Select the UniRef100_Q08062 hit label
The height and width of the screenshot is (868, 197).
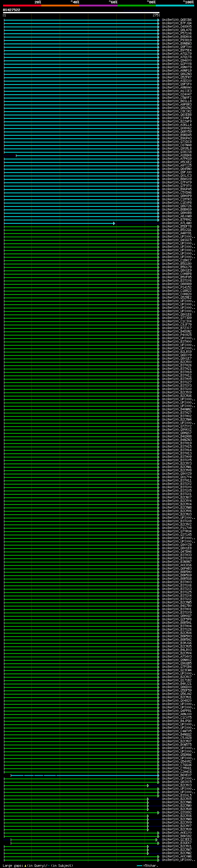(176, 128)
